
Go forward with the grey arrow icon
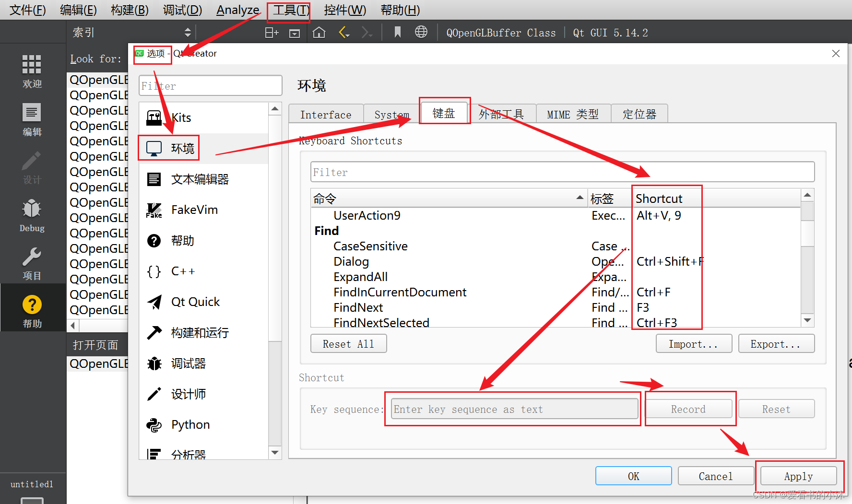pyautogui.click(x=367, y=33)
